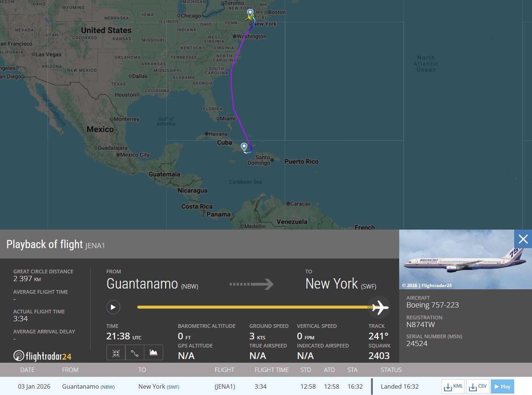Toggle the flight route path icon
532x395 pixels.
pyautogui.click(x=135, y=353)
